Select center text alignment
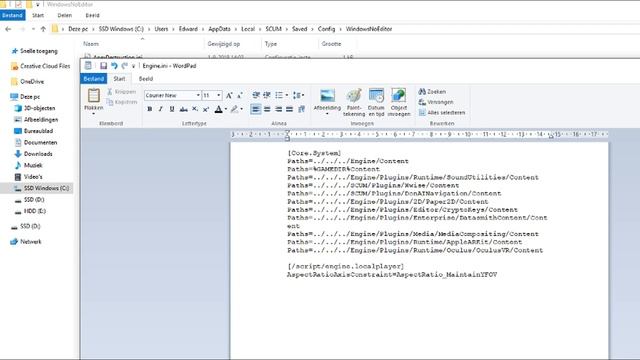The width and height of the screenshot is (640, 360). 267,109
